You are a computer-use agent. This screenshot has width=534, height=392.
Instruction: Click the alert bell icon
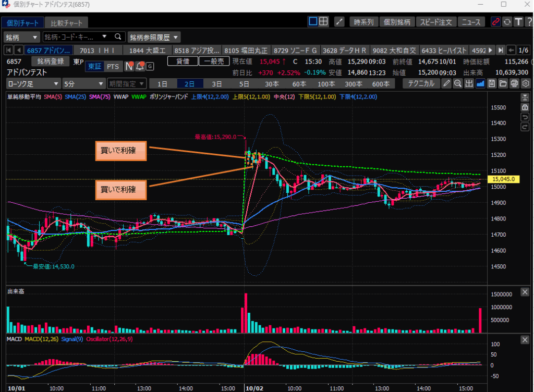(x=140, y=66)
